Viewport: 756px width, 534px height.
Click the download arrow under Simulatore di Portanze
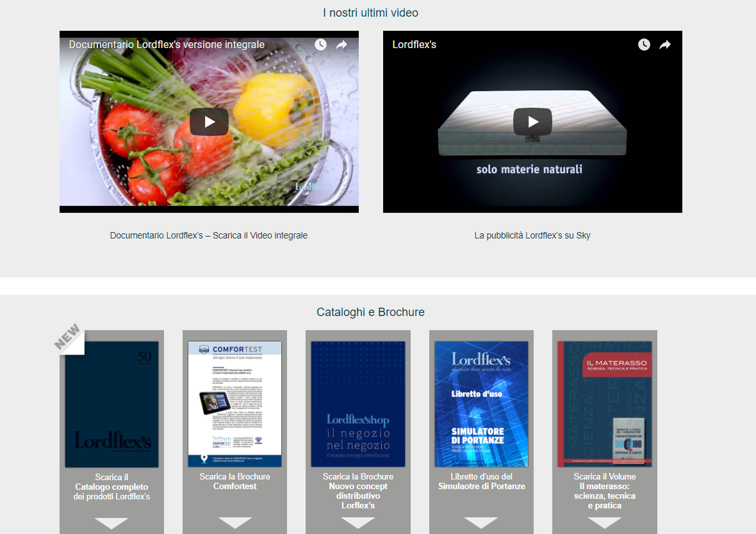pyautogui.click(x=481, y=523)
